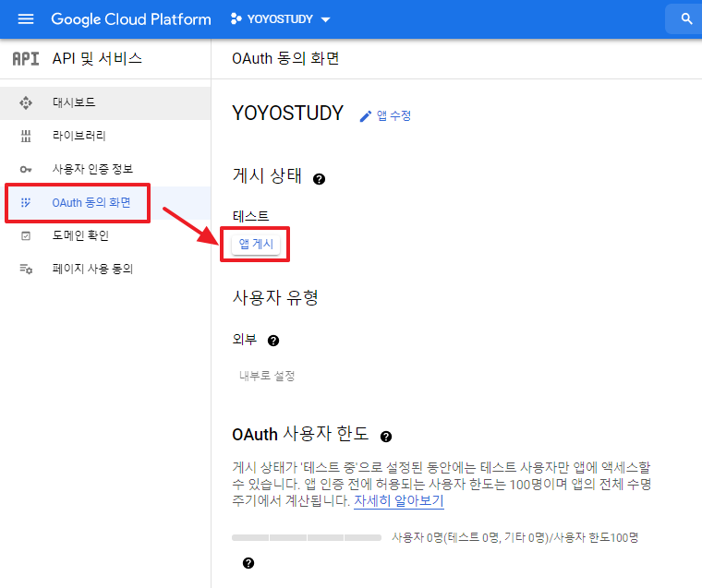This screenshot has height=588, width=702.
Task: Click the 테스트 status label
Action: [250, 217]
